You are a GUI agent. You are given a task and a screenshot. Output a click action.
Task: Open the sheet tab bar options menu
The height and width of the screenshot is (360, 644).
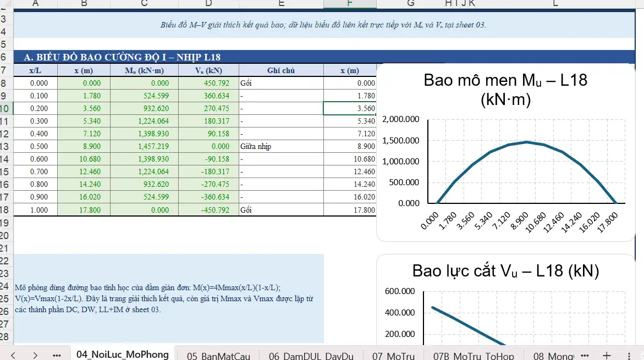[629, 356]
